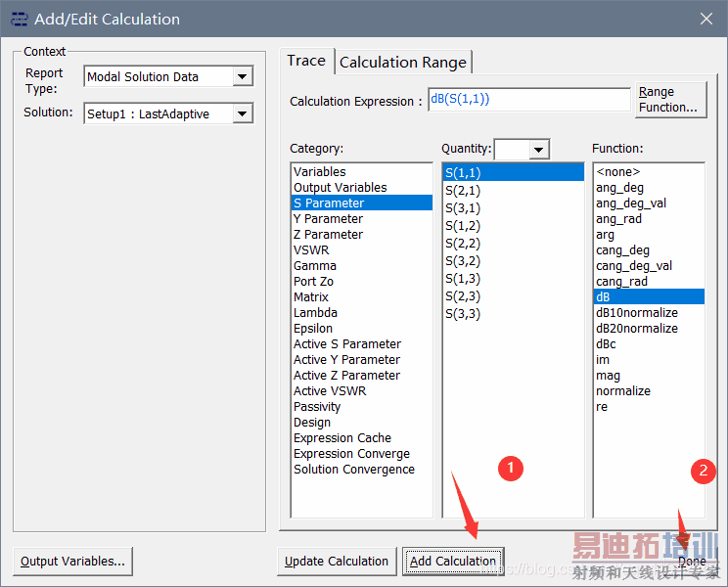Select Active S Parameter category
Viewport: 728px width, 587px height.
[362, 344]
